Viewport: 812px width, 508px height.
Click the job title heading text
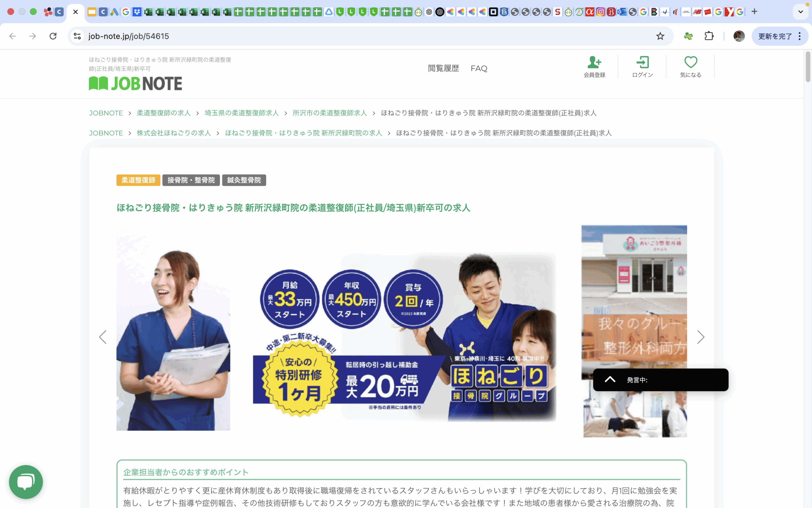click(x=293, y=208)
